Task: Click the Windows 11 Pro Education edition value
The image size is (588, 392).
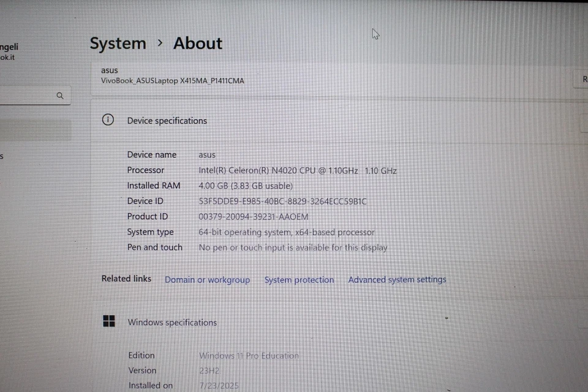Action: pos(249,356)
